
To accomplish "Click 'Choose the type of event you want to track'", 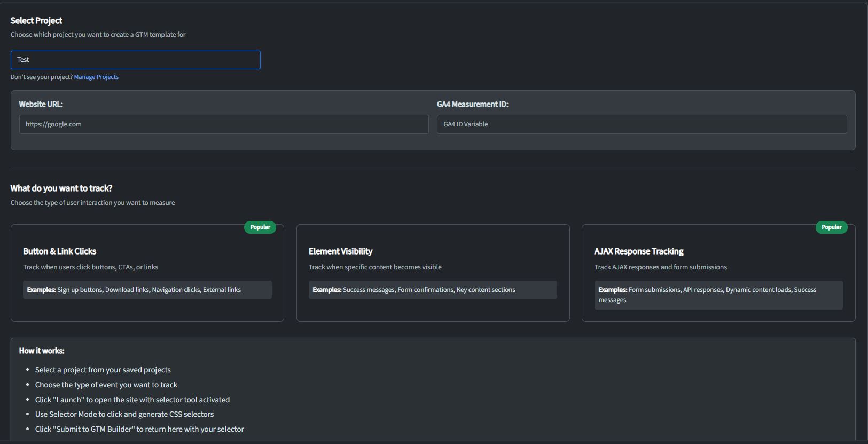I will click(x=106, y=385).
